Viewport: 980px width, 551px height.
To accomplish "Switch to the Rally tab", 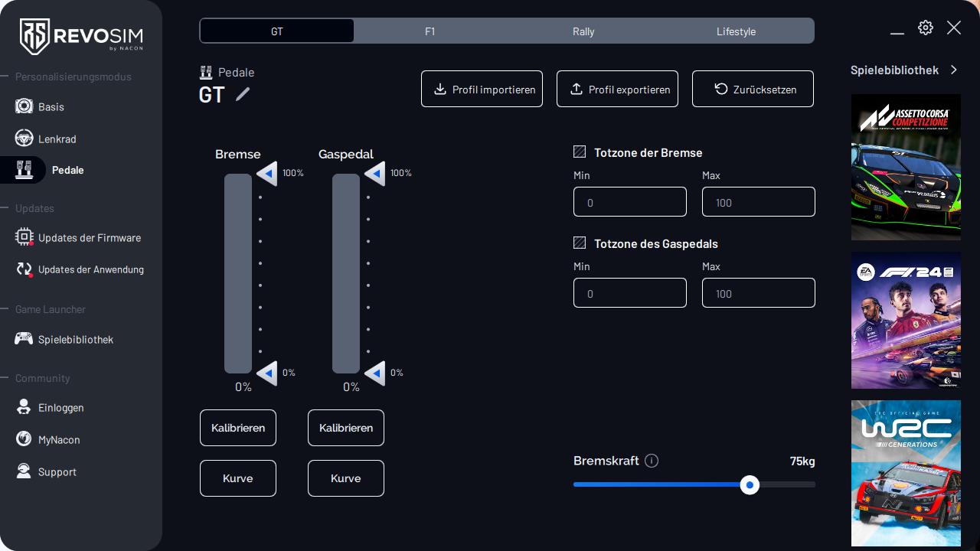I will click(x=583, y=31).
